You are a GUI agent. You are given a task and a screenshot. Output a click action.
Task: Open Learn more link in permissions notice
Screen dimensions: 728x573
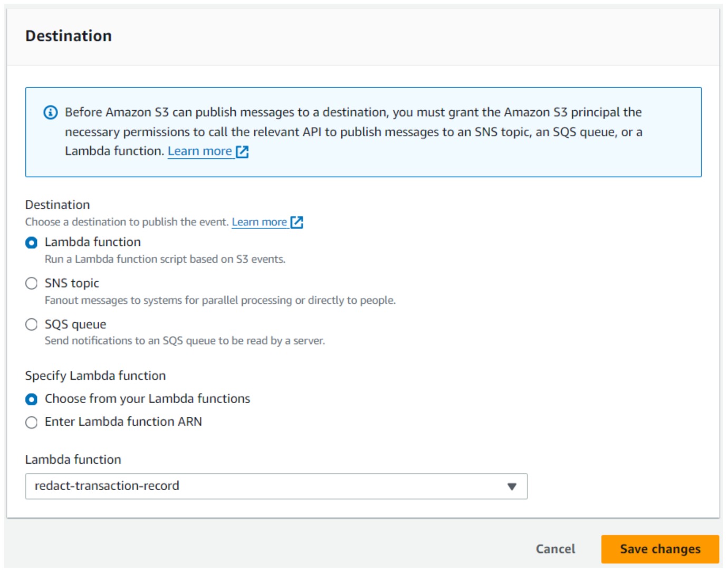point(200,151)
